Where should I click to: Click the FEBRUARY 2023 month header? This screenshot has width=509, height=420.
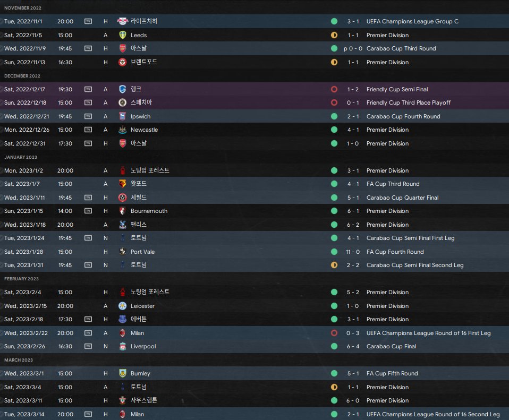21,279
